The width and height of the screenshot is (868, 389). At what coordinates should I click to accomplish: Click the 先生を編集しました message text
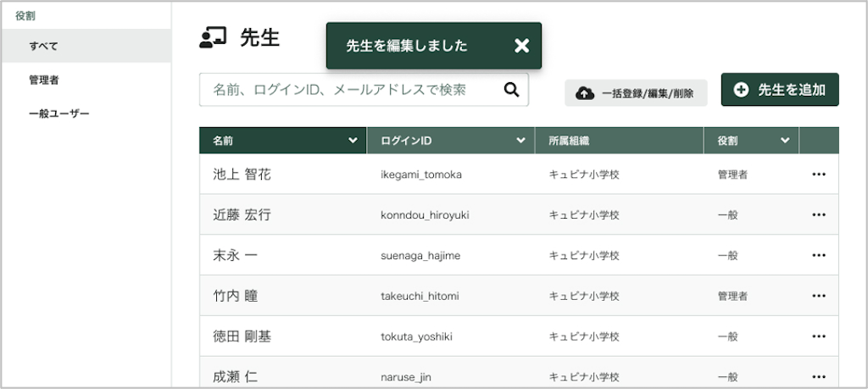pos(407,46)
